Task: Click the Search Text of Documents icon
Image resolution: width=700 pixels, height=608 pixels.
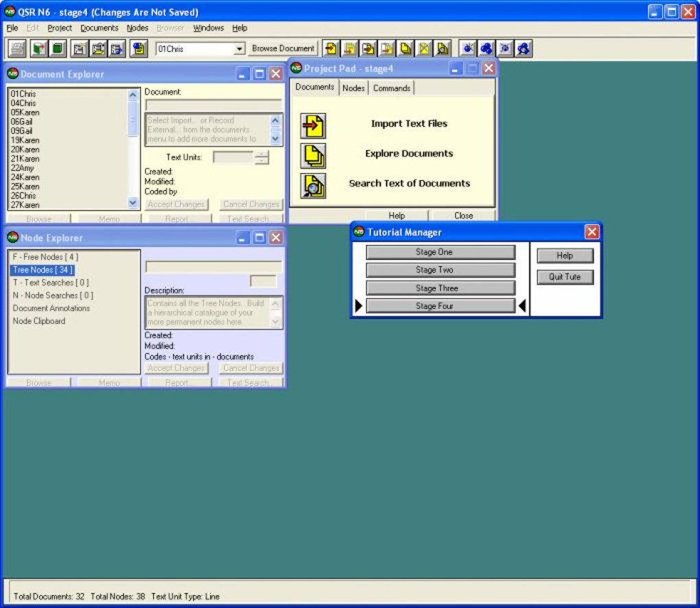Action: [313, 185]
